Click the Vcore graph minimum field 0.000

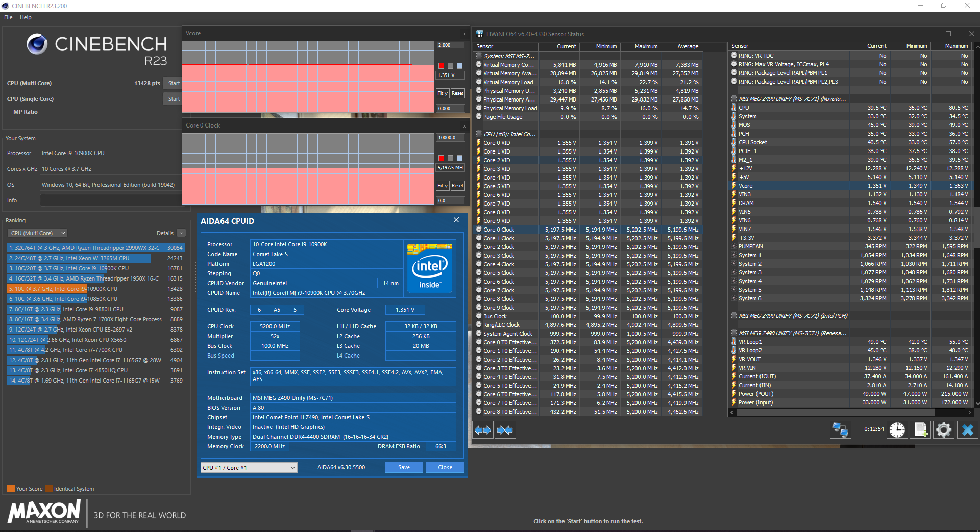point(451,109)
